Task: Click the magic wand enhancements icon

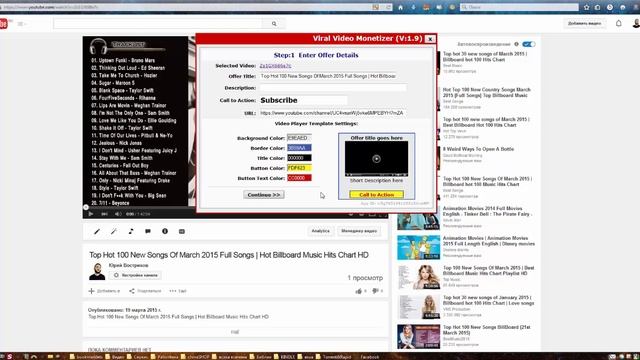Action: point(114,231)
